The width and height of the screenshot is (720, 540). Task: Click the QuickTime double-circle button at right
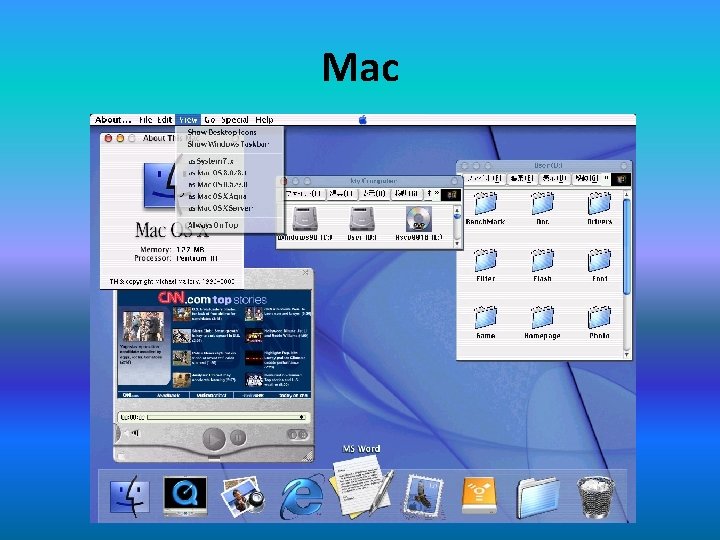(297, 434)
